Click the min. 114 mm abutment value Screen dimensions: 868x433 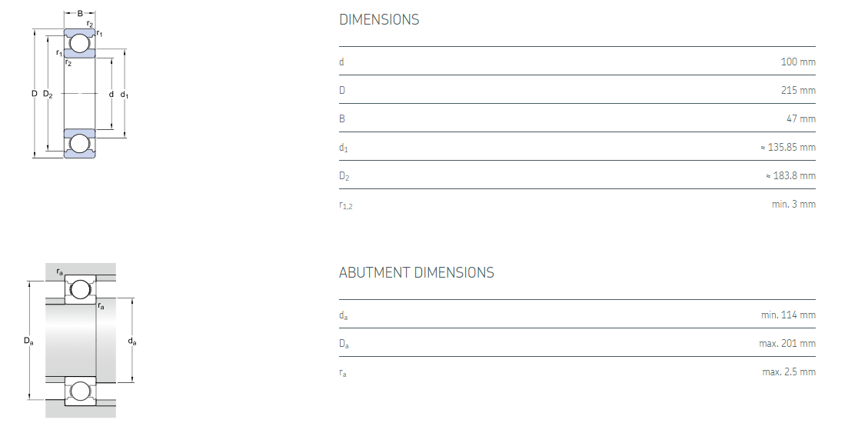[788, 315]
